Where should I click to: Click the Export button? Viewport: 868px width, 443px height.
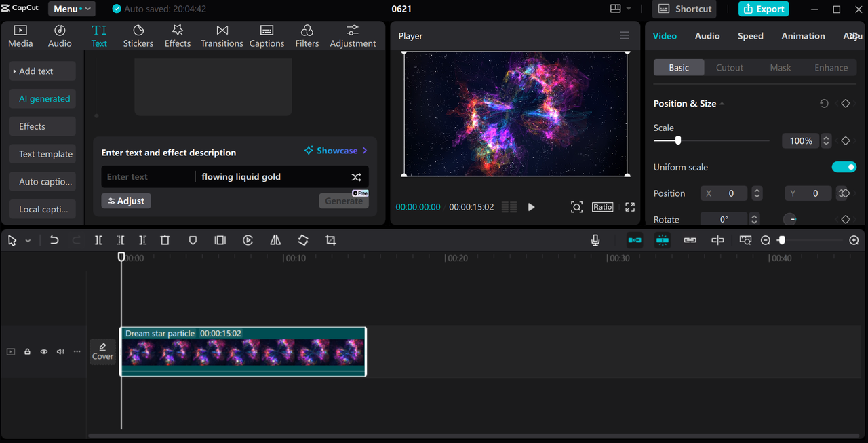point(764,9)
